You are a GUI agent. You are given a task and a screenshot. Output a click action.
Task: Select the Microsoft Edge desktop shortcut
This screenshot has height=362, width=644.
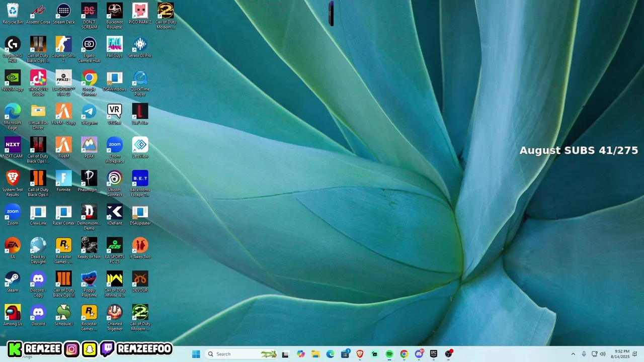[13, 117]
